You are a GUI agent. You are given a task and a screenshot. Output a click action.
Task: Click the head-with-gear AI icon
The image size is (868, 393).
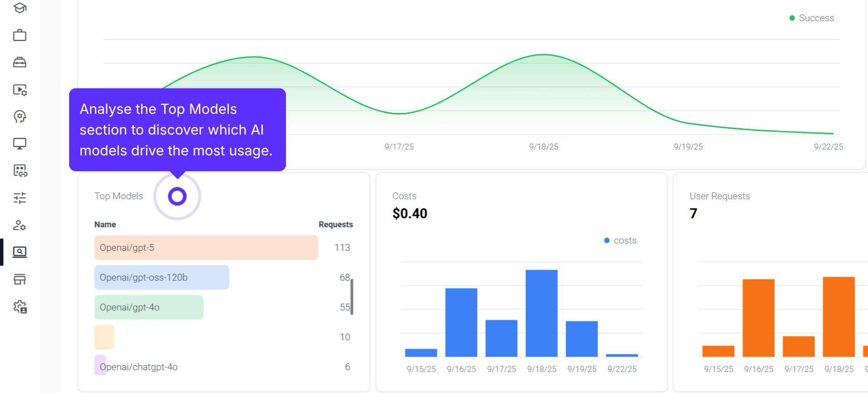coord(19,117)
